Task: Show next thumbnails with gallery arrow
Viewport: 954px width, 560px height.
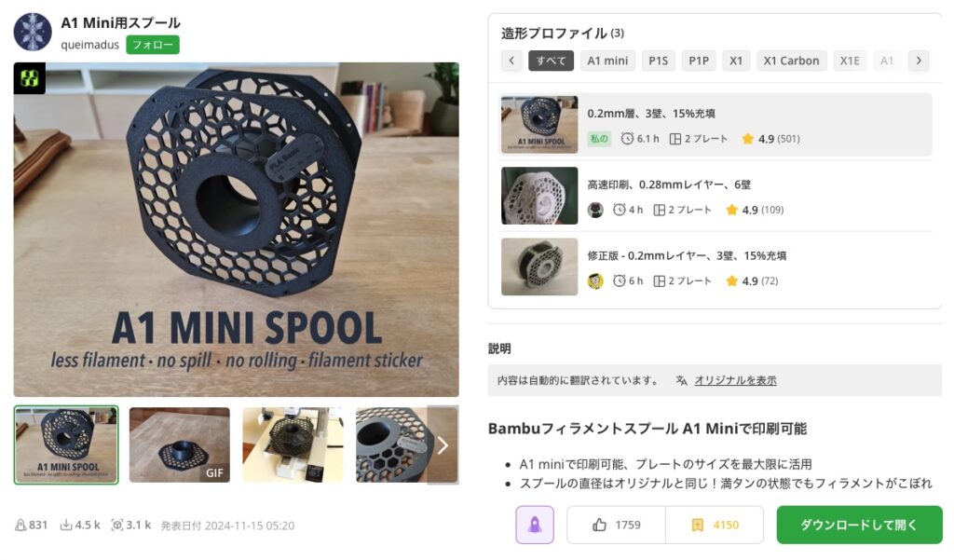Action: coord(443,445)
